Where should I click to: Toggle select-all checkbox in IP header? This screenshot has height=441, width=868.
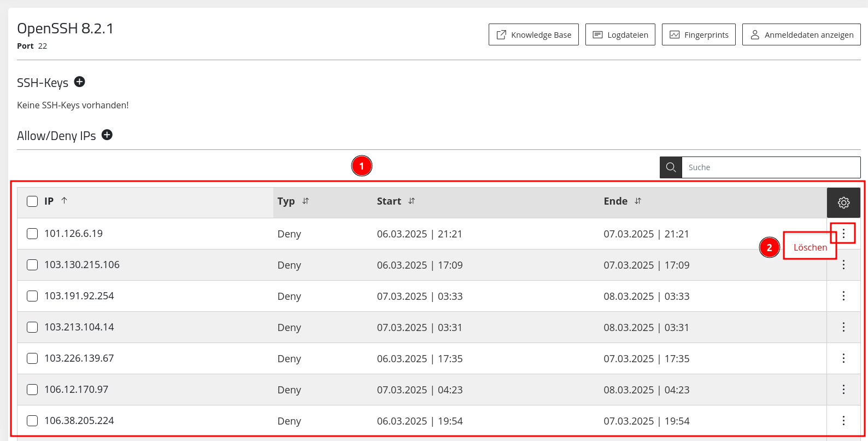(x=32, y=201)
